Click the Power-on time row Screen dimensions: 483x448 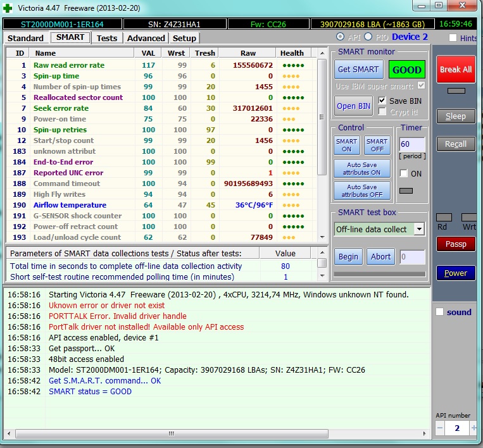pyautogui.click(x=161, y=119)
